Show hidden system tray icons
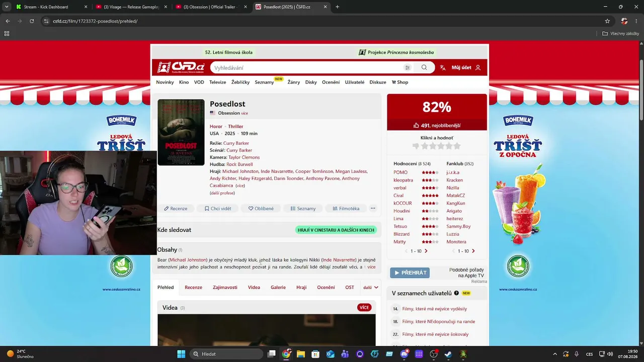The height and width of the screenshot is (362, 644). (x=555, y=354)
